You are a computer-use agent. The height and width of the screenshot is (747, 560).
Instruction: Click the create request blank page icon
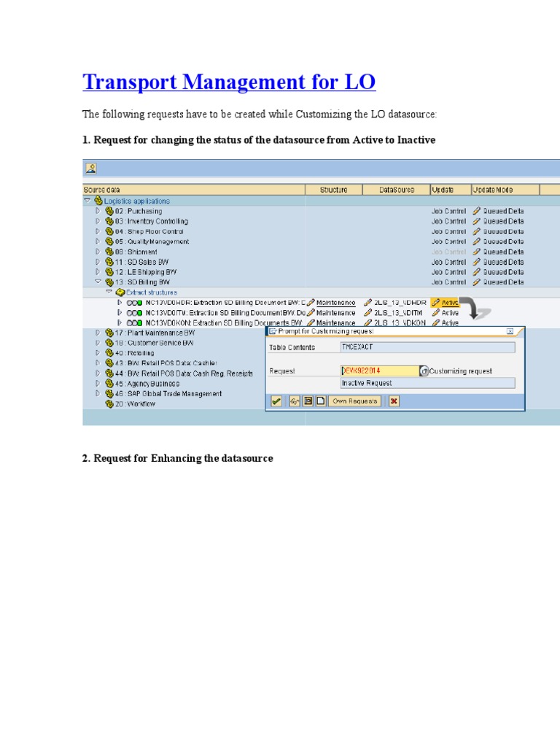[x=321, y=401]
